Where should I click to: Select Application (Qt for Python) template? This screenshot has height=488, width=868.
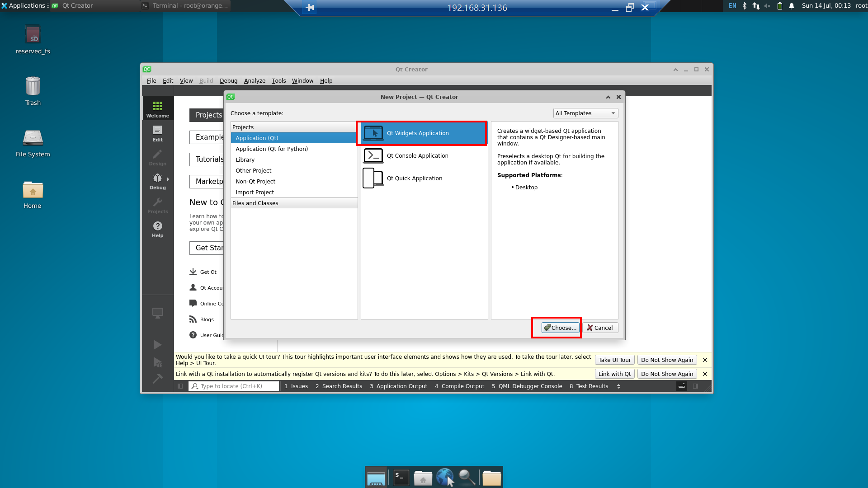(x=272, y=149)
